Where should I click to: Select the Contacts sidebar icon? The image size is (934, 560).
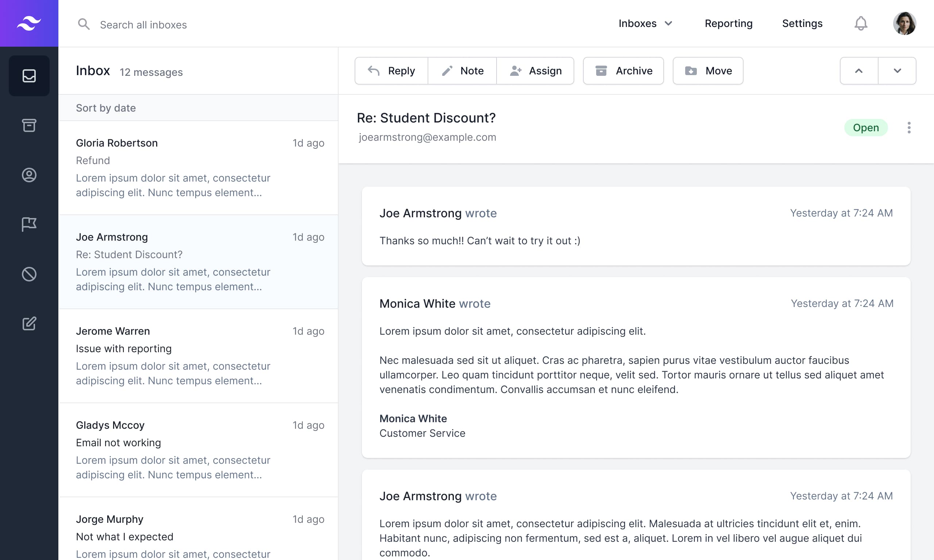29,174
